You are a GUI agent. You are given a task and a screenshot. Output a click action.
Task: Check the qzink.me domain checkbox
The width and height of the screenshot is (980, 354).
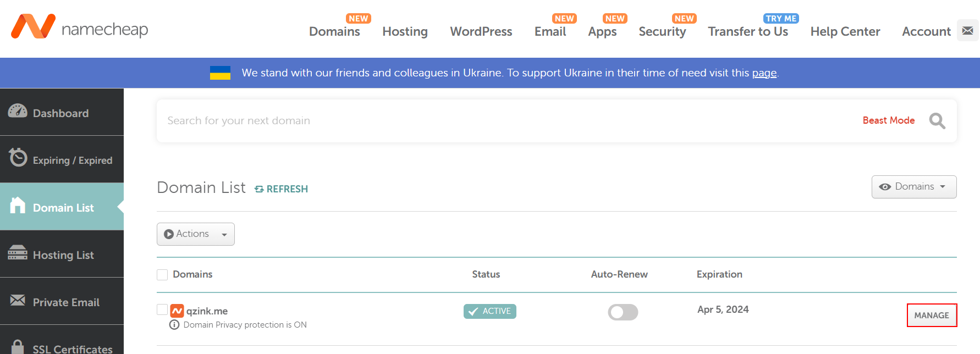click(x=162, y=309)
